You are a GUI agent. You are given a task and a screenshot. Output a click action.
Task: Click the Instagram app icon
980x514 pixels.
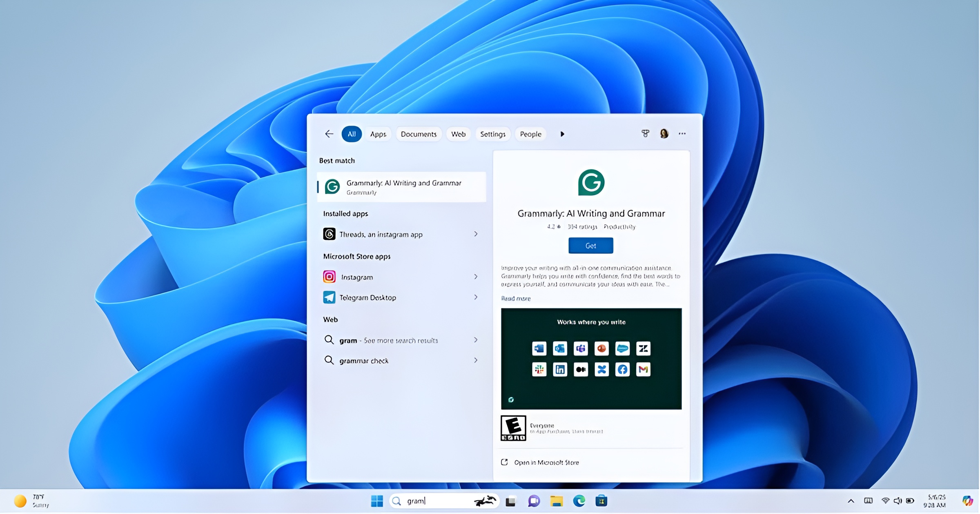click(x=329, y=277)
